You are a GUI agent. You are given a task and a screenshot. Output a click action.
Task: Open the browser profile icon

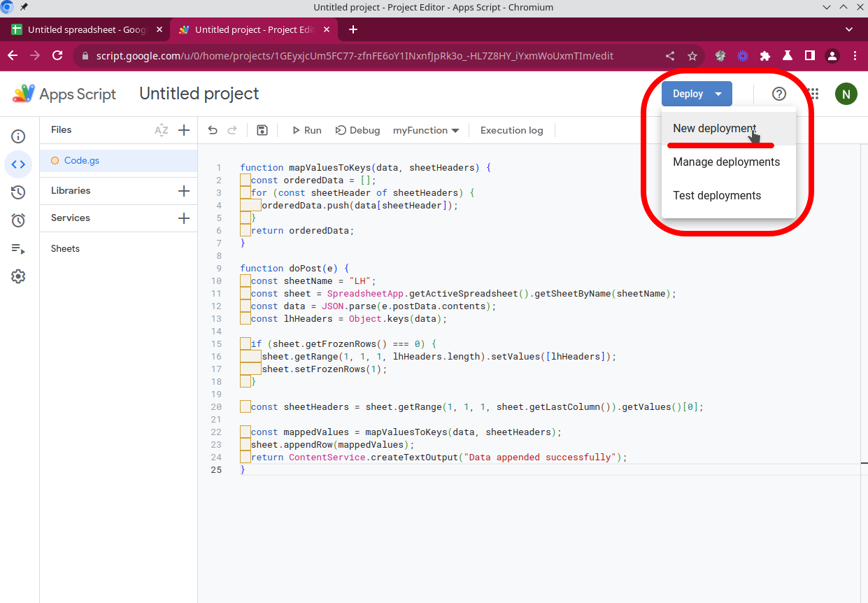(x=832, y=55)
